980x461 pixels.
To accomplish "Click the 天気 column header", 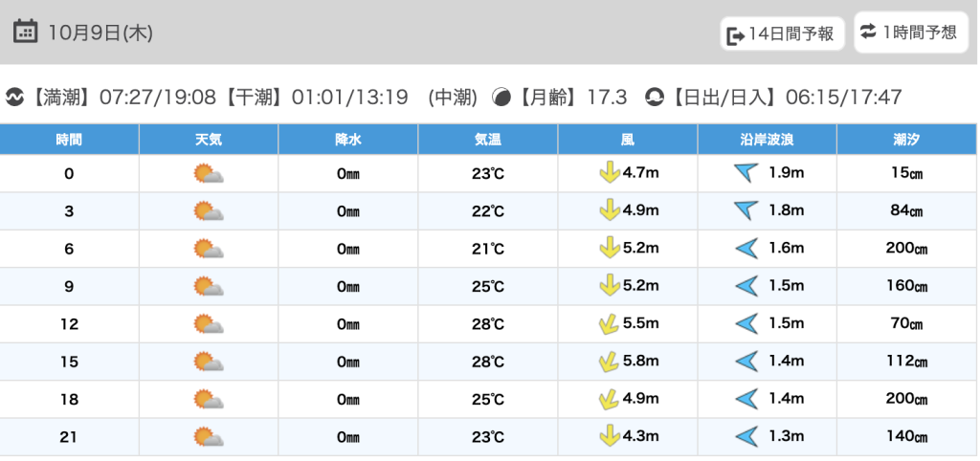I will [x=209, y=140].
